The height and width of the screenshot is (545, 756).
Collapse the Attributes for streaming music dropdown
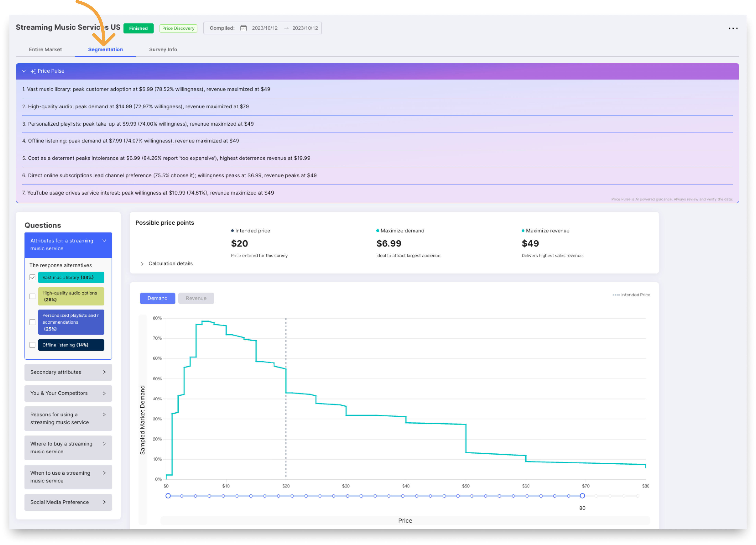coord(104,241)
